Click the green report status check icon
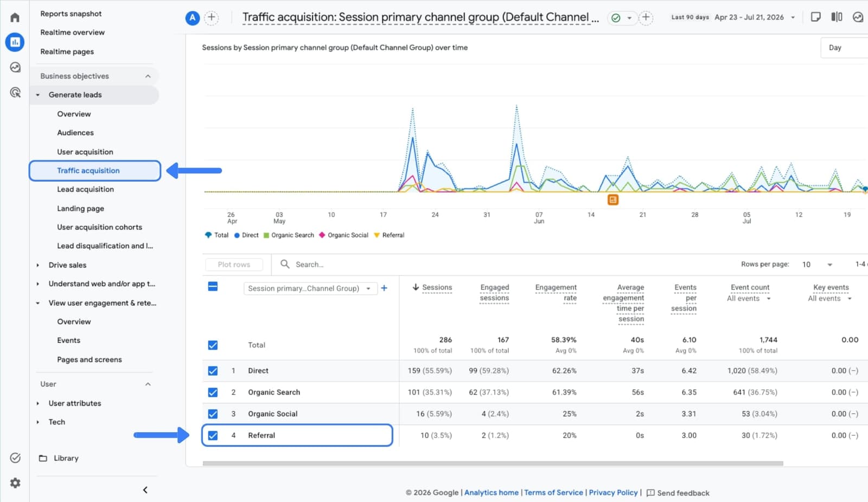 click(x=616, y=18)
